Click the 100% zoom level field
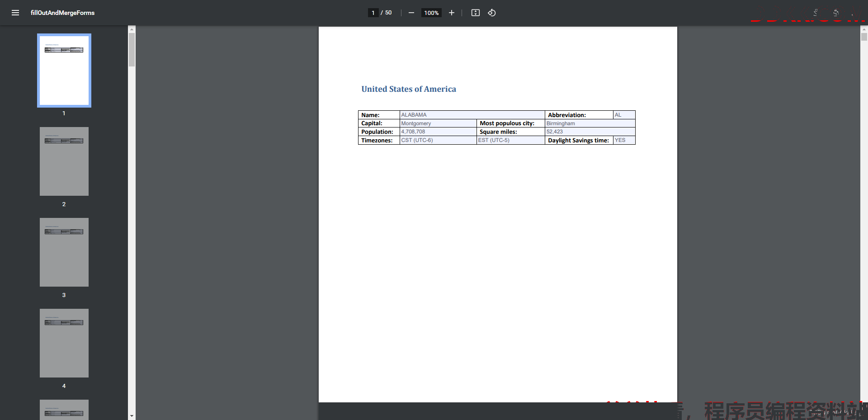Image resolution: width=868 pixels, height=420 pixels. tap(431, 13)
